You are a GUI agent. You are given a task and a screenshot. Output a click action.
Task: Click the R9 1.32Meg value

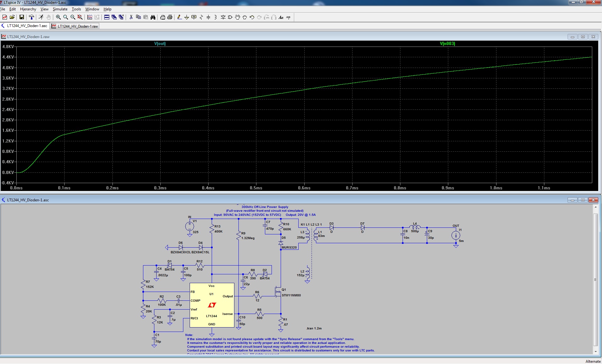tap(248, 238)
